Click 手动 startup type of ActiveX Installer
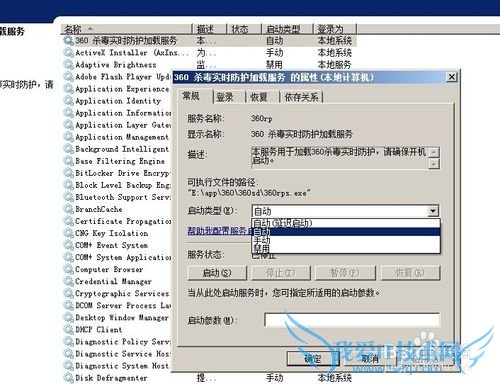The image size is (500, 384). [x=275, y=53]
